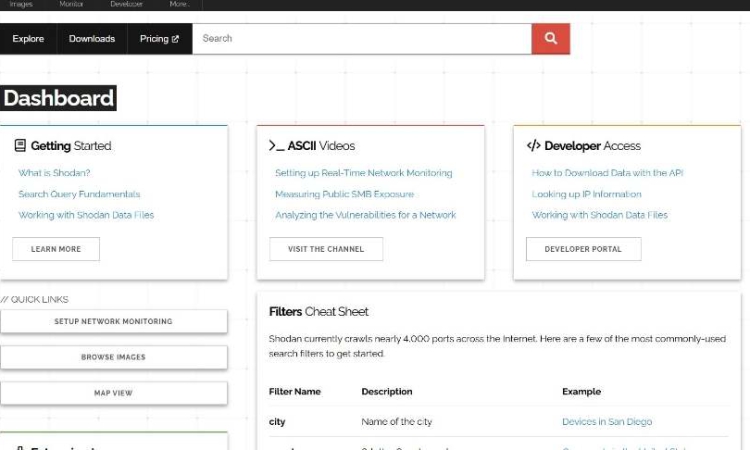Go to the Downloads menu item
Image resolution: width=750 pixels, height=450 pixels.
coord(92,39)
